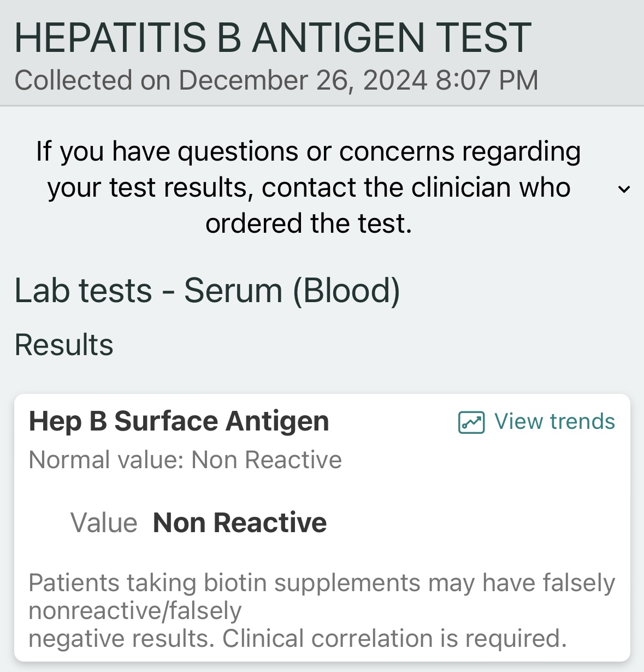Click the ordered the test line
This screenshot has height=672, width=644.
[309, 223]
